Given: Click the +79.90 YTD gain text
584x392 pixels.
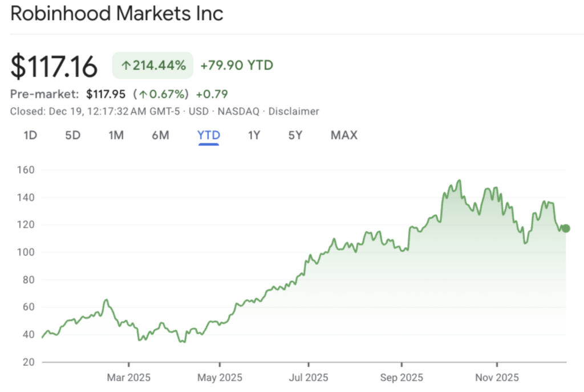Looking at the screenshot, I should click(x=237, y=66).
